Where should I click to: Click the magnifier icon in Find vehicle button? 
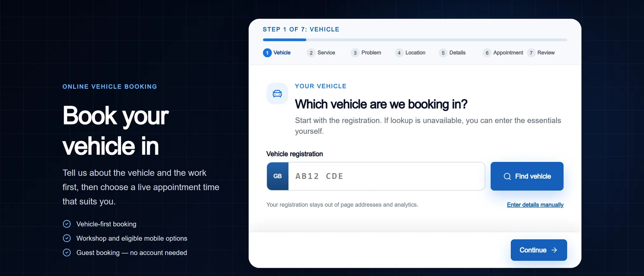pos(507,176)
